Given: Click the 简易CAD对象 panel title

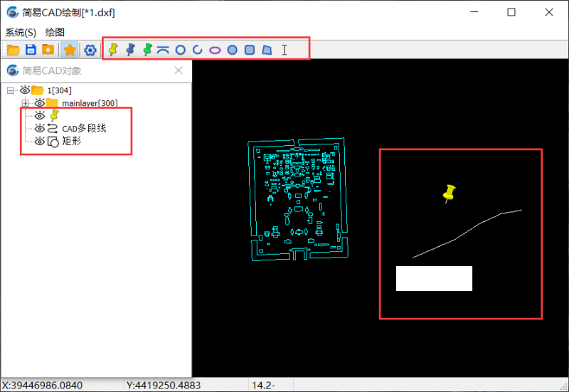Looking at the screenshot, I should [x=52, y=70].
